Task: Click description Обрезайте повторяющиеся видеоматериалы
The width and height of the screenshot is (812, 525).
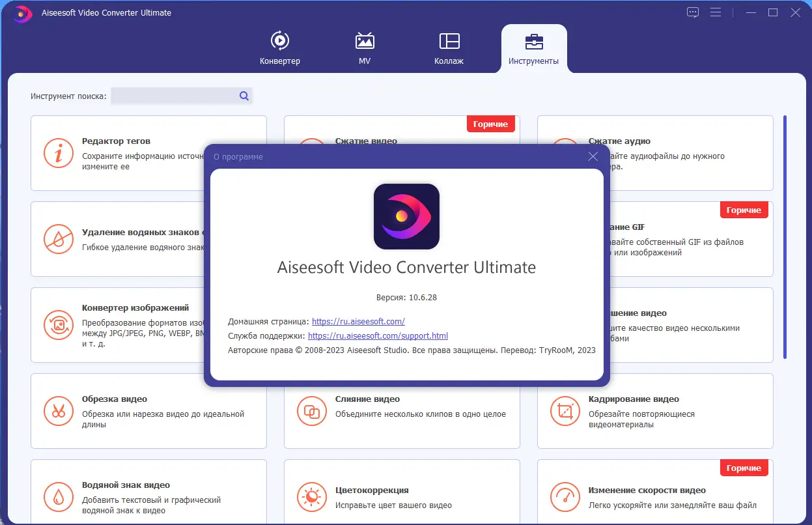Action: coord(641,419)
